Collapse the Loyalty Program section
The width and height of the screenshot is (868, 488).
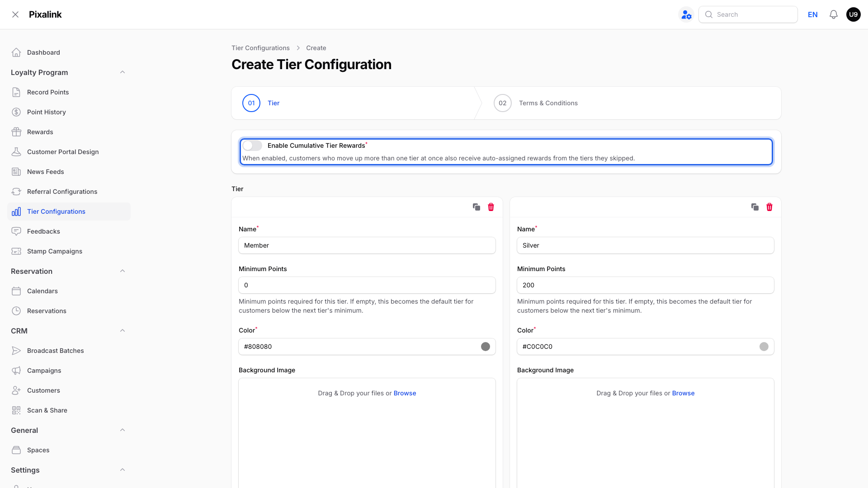pos(123,72)
